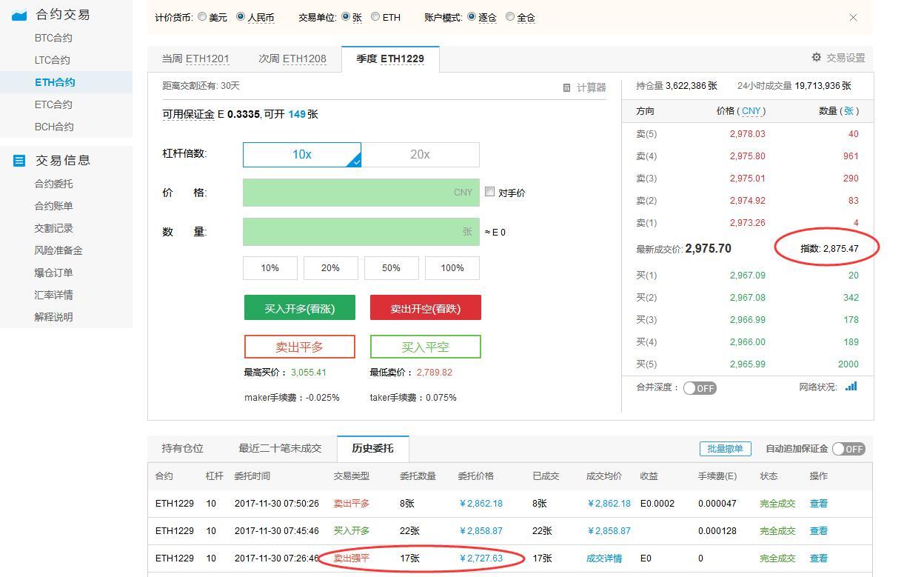Click 买入开多(看涨) button
Image resolution: width=924 pixels, height=577 pixels.
300,308
